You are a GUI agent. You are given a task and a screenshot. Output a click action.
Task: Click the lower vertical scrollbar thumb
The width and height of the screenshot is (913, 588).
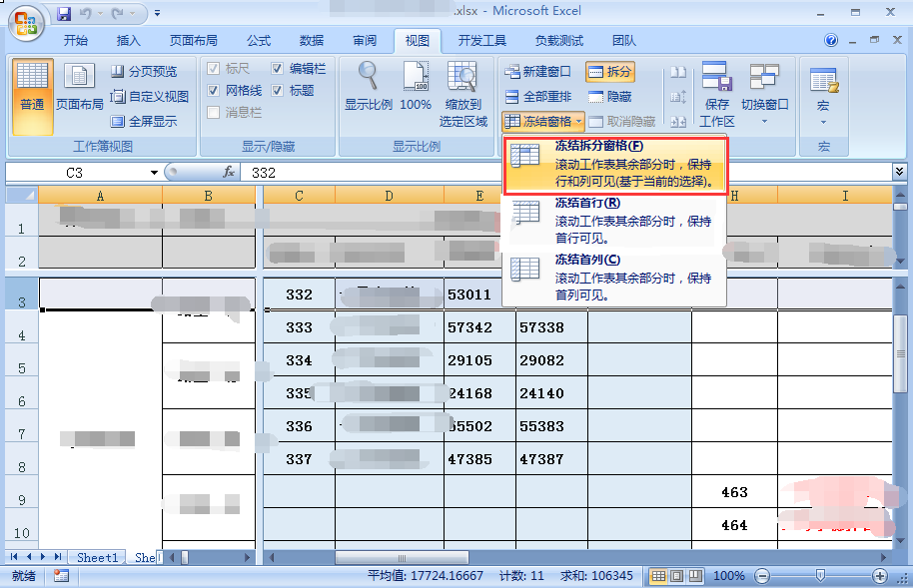tap(900, 353)
